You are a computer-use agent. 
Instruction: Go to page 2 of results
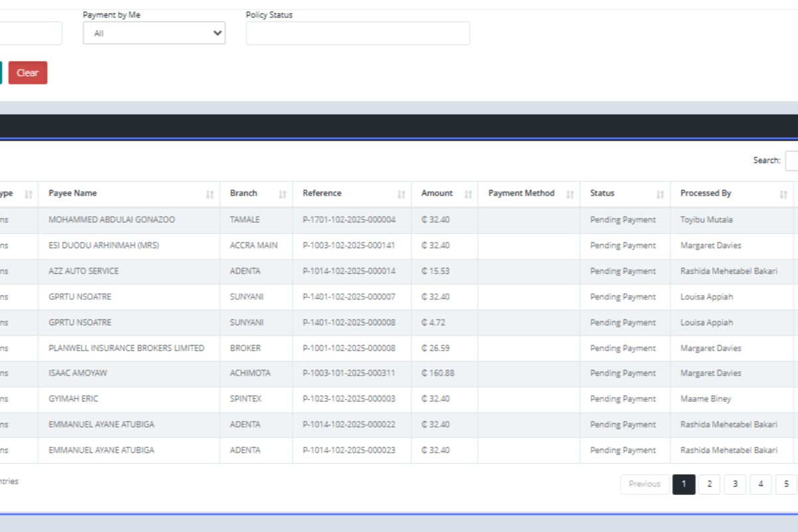coord(709,484)
